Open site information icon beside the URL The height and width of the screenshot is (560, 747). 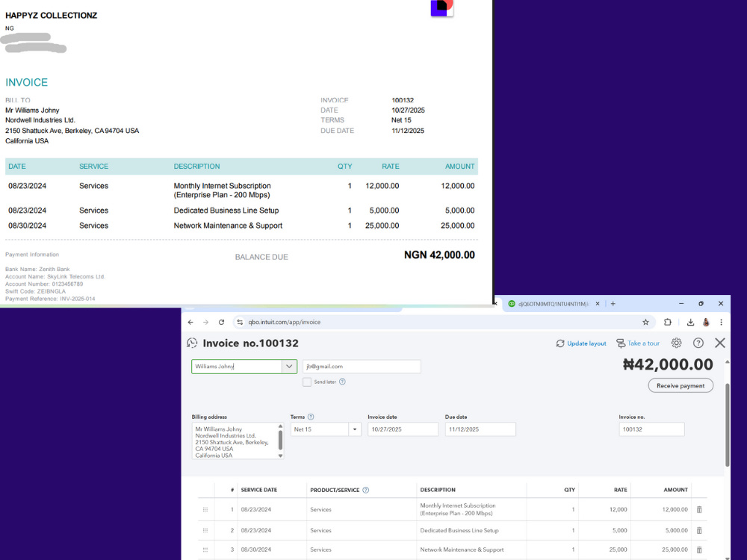(x=240, y=323)
